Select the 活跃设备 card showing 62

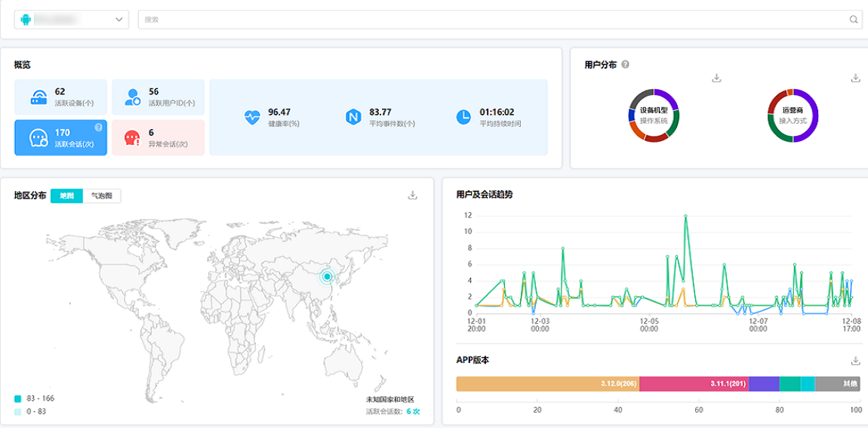pos(60,97)
